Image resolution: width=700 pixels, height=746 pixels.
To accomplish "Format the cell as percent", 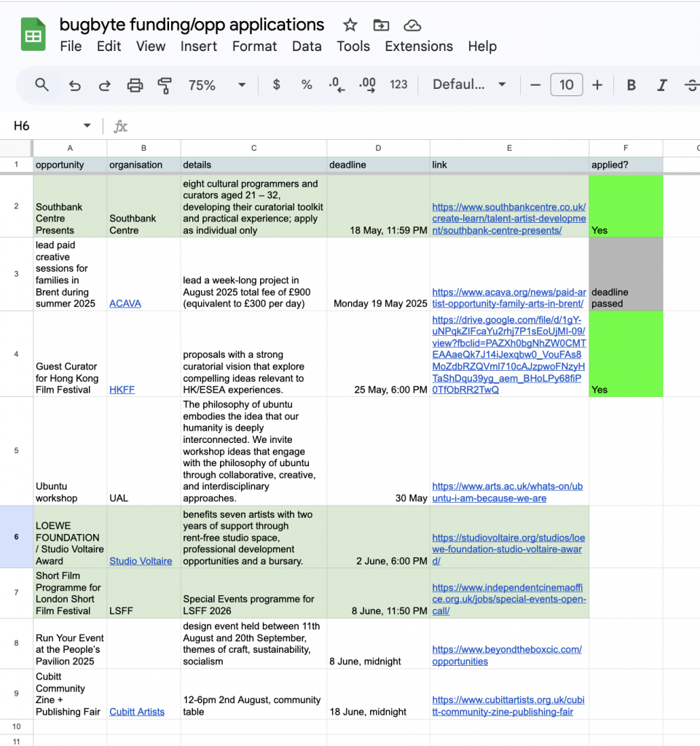I will [x=307, y=85].
